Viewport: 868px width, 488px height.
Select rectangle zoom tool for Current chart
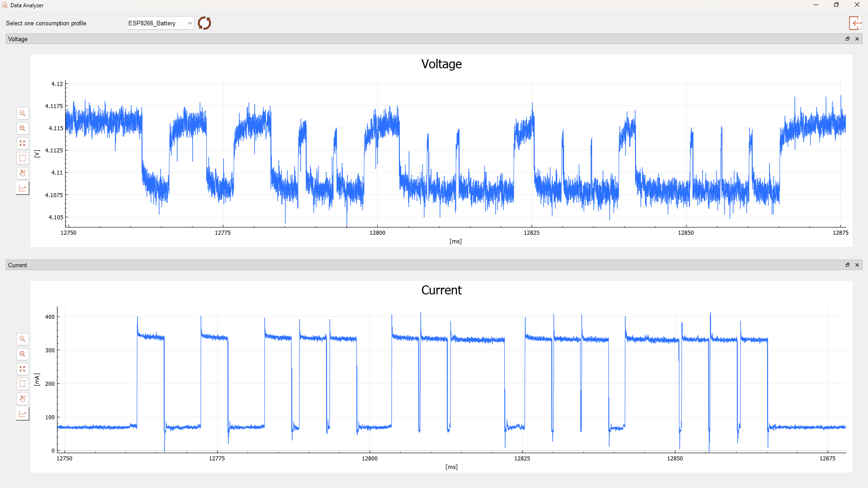22,384
